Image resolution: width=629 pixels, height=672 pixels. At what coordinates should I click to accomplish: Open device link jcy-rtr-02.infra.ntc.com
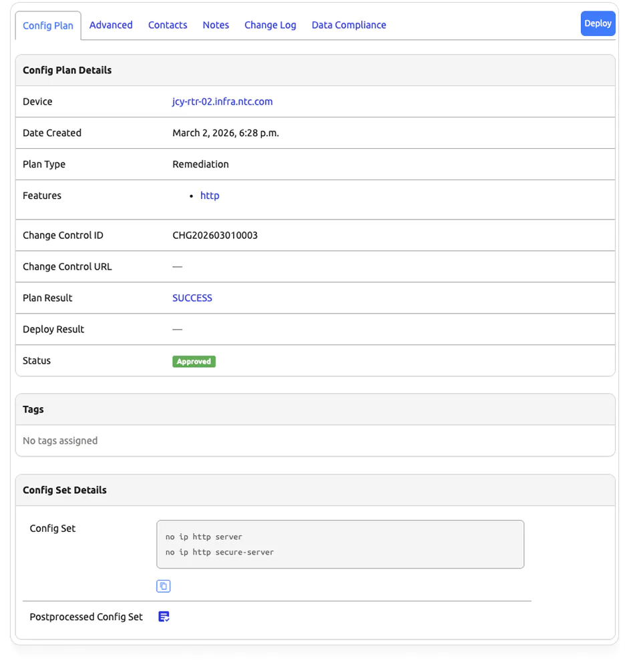(222, 101)
